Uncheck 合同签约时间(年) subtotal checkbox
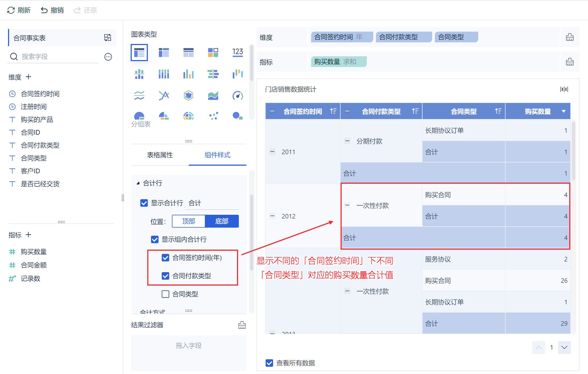Image resolution: width=588 pixels, height=374 pixels. click(x=165, y=258)
